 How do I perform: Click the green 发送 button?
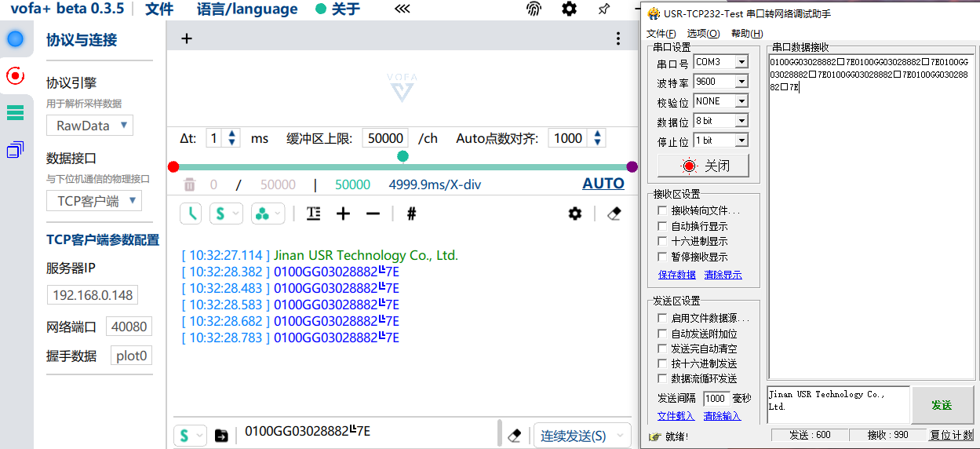tap(942, 405)
